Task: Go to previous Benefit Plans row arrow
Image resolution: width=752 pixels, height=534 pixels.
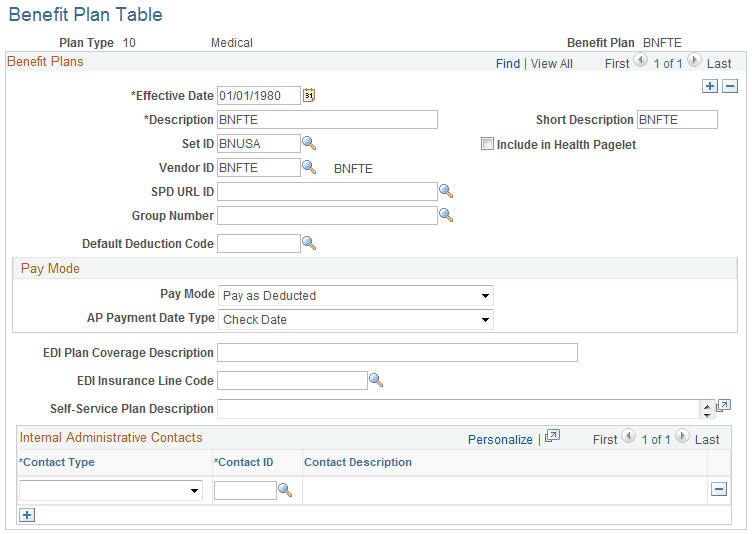Action: coord(640,60)
